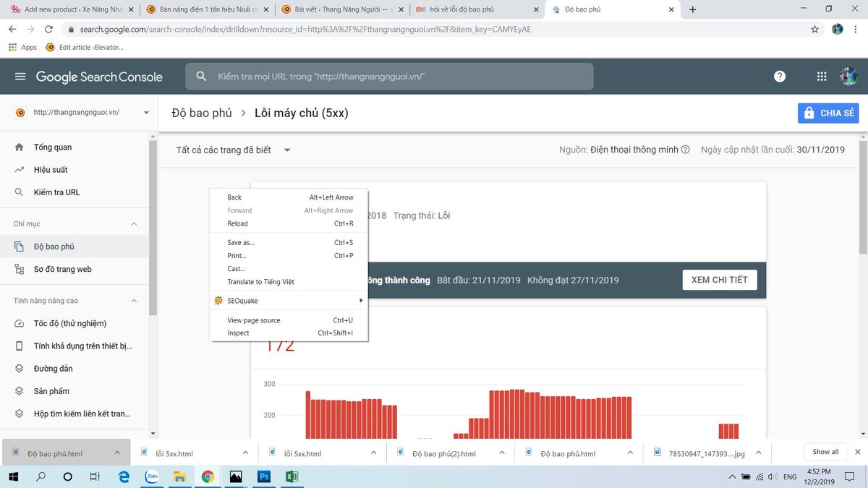Open the taskbar volume control
868x488 pixels.
pyautogui.click(x=773, y=477)
